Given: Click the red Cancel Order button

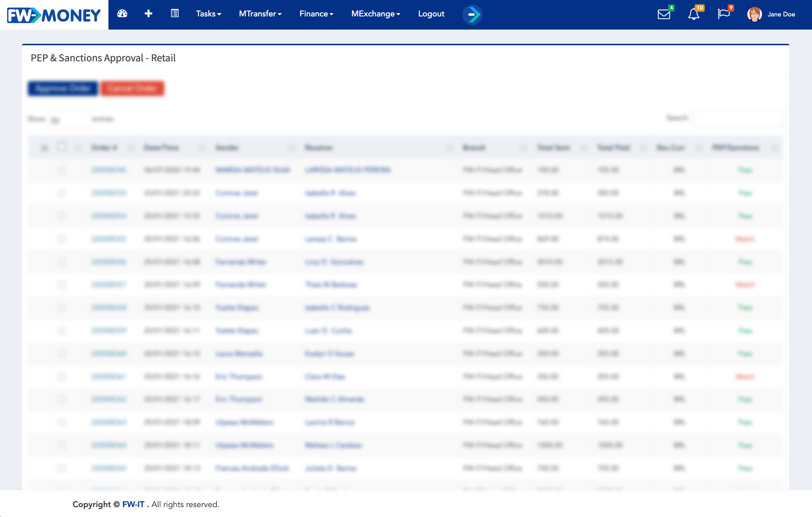Looking at the screenshot, I should click(132, 88).
